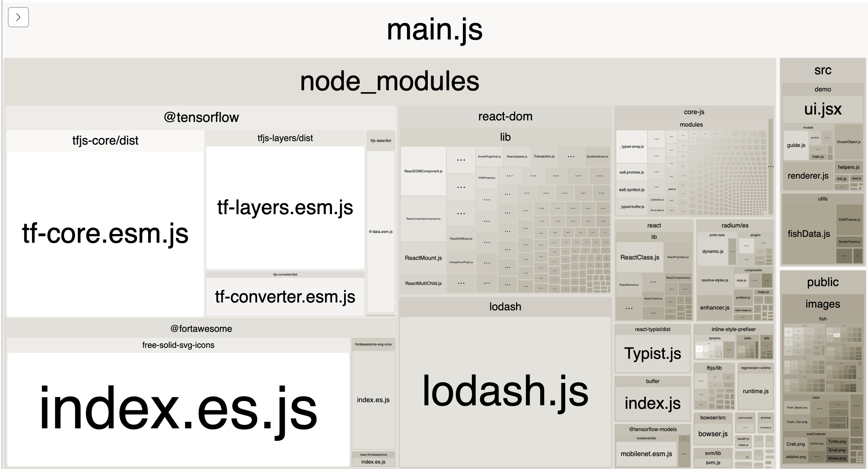Select the runtime.js block in regenerator-runtime
868x469 pixels.
pyautogui.click(x=755, y=391)
